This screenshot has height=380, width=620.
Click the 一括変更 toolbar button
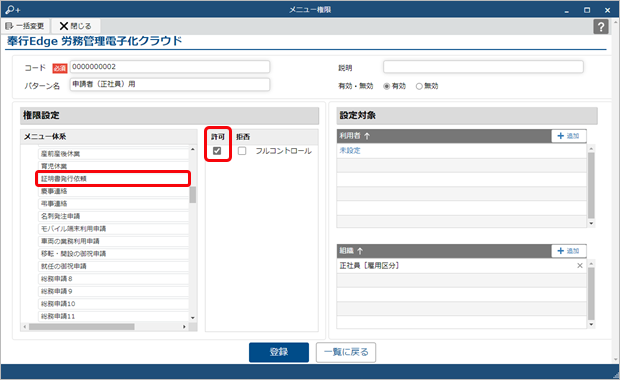(x=25, y=26)
